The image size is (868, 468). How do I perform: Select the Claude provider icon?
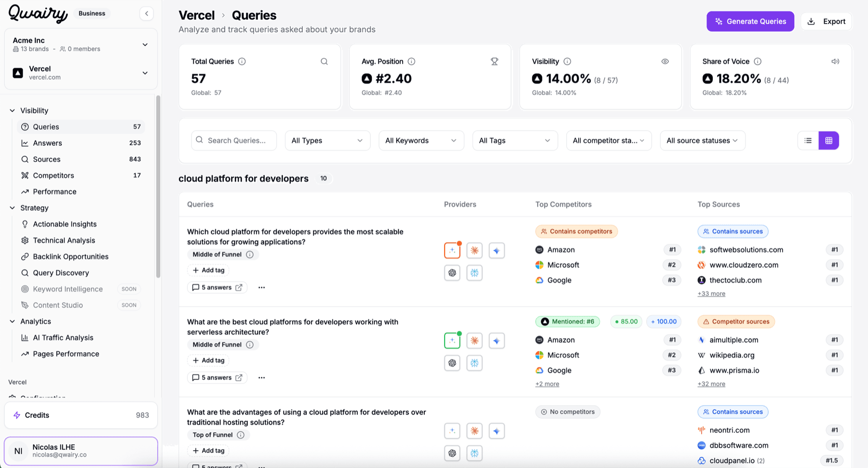click(475, 250)
